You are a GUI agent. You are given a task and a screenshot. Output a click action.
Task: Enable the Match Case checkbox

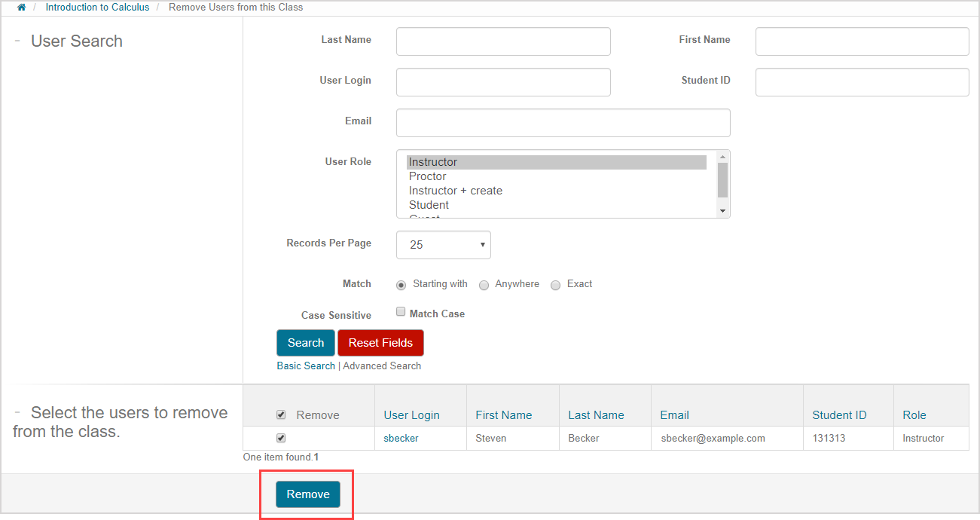point(400,310)
